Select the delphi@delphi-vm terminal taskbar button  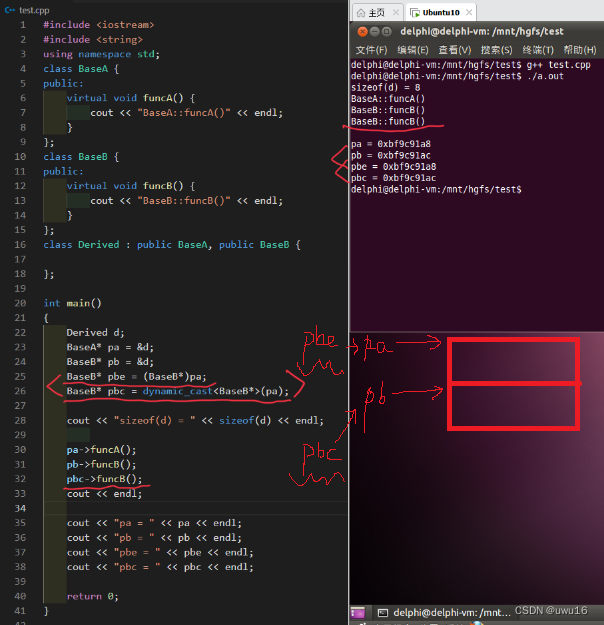(444, 612)
